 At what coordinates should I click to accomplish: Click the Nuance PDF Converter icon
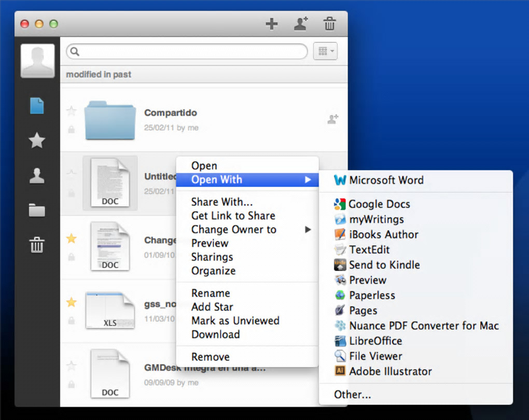click(340, 326)
